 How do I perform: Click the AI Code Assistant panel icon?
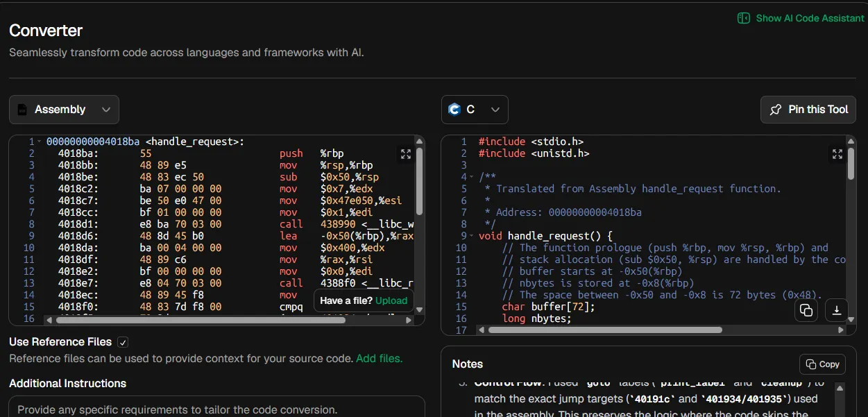[x=744, y=18]
